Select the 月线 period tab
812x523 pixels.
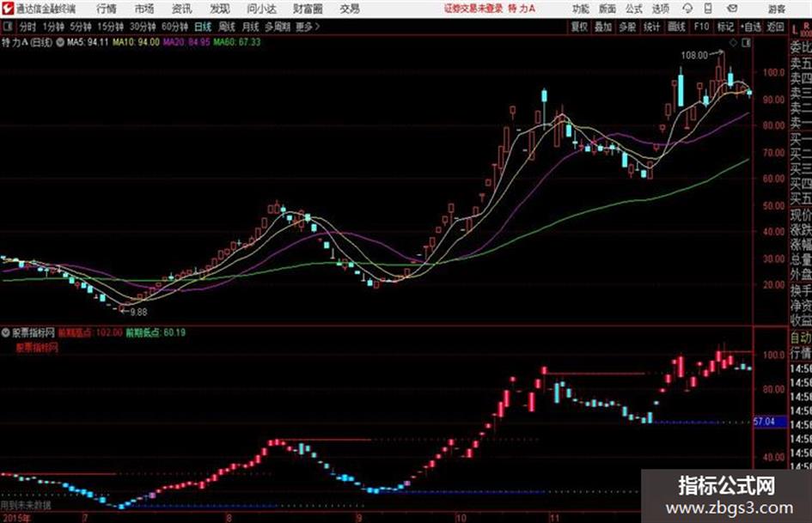click(251, 27)
